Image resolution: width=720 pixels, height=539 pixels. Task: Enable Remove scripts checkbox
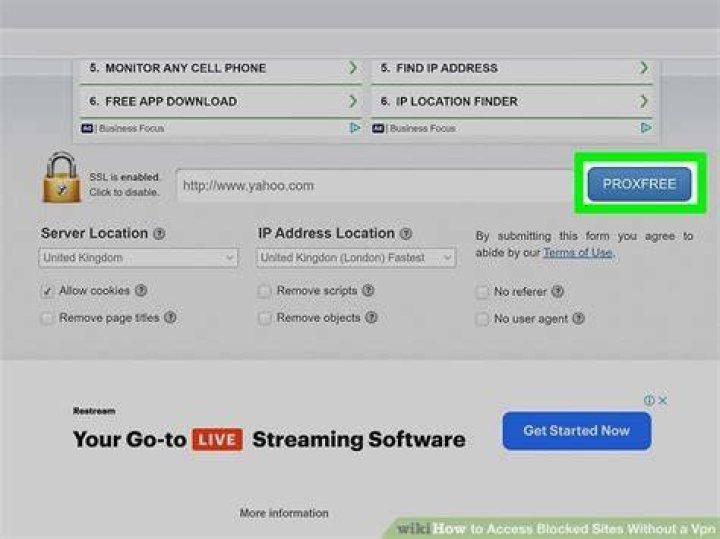click(264, 291)
